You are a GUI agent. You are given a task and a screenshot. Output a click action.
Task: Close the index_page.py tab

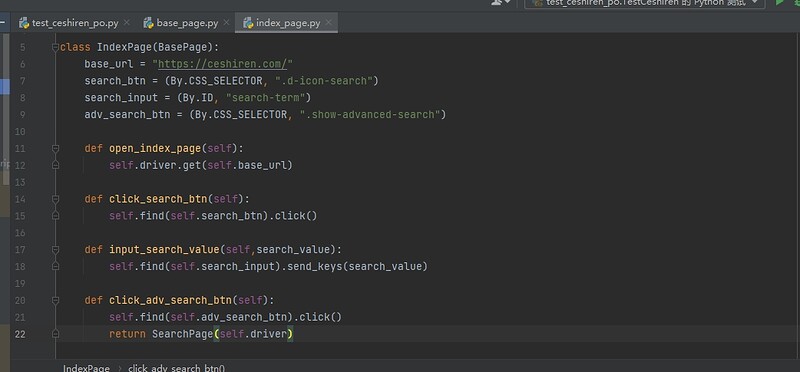coord(329,23)
